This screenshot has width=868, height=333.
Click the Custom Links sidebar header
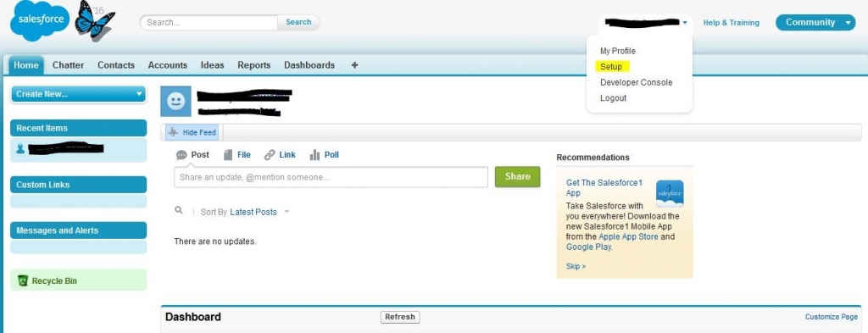pos(78,185)
